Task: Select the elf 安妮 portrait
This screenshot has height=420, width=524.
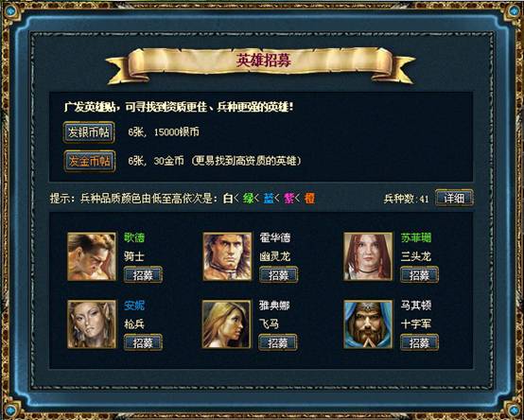Action: (x=92, y=324)
